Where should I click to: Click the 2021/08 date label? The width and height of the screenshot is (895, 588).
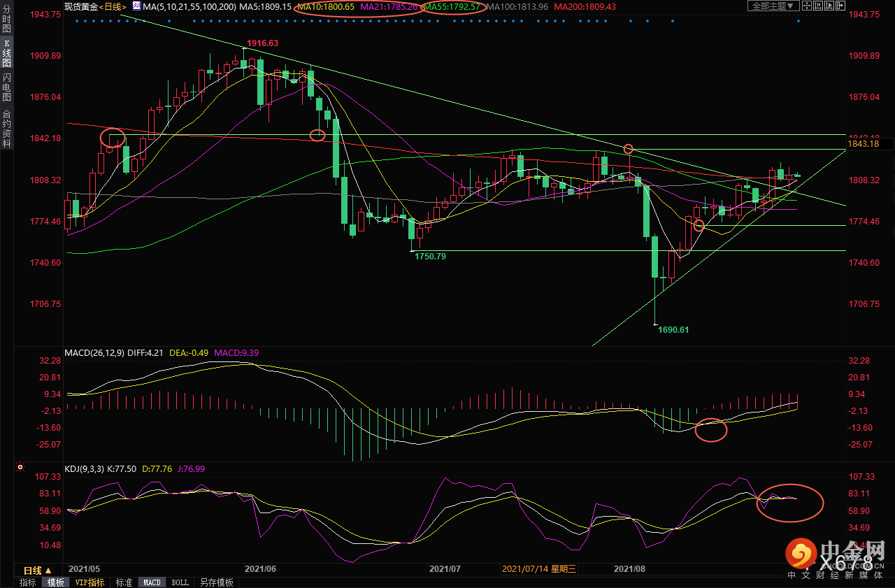(630, 569)
